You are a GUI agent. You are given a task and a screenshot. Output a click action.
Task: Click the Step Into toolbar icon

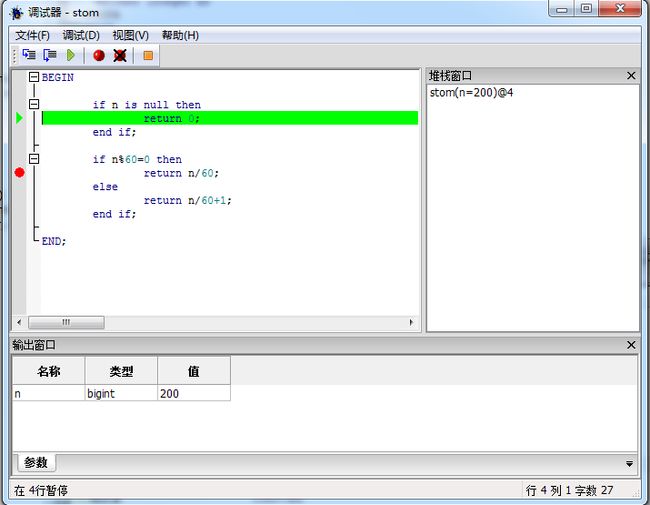point(29,55)
